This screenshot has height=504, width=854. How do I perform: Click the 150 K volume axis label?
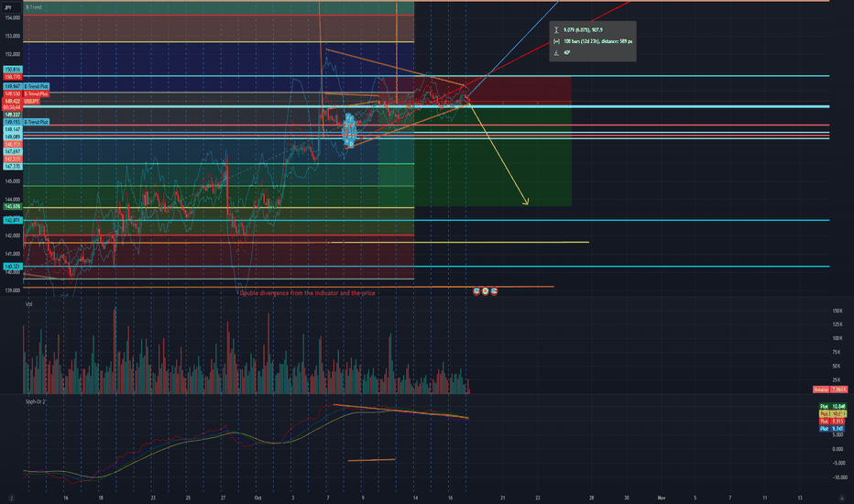(838, 312)
